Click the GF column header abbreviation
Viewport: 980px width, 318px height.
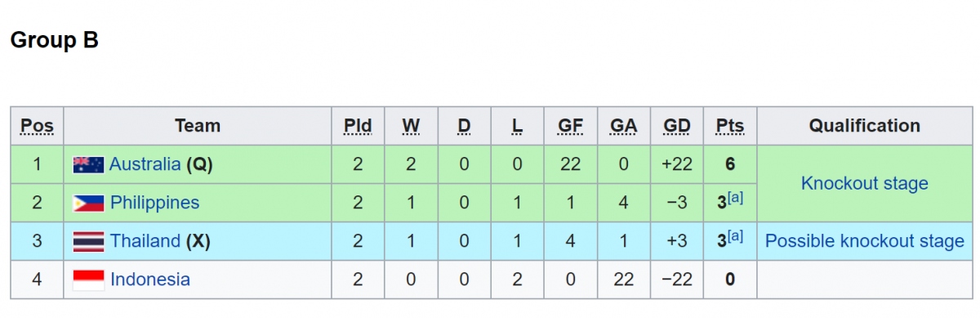(570, 126)
